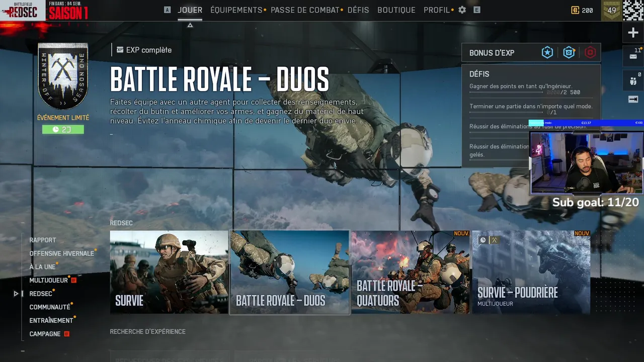Image resolution: width=644 pixels, height=362 pixels.
Task: Open the DÉFIS tab
Action: click(x=358, y=10)
